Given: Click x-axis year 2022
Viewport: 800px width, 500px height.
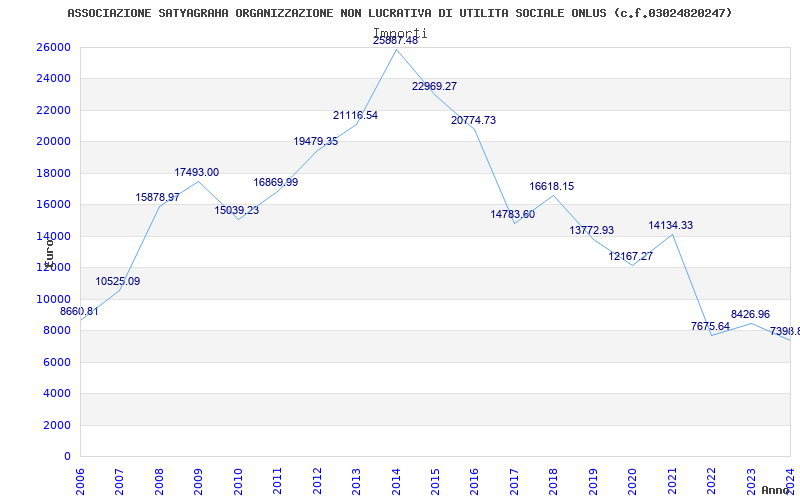Looking at the screenshot, I should [x=711, y=481].
